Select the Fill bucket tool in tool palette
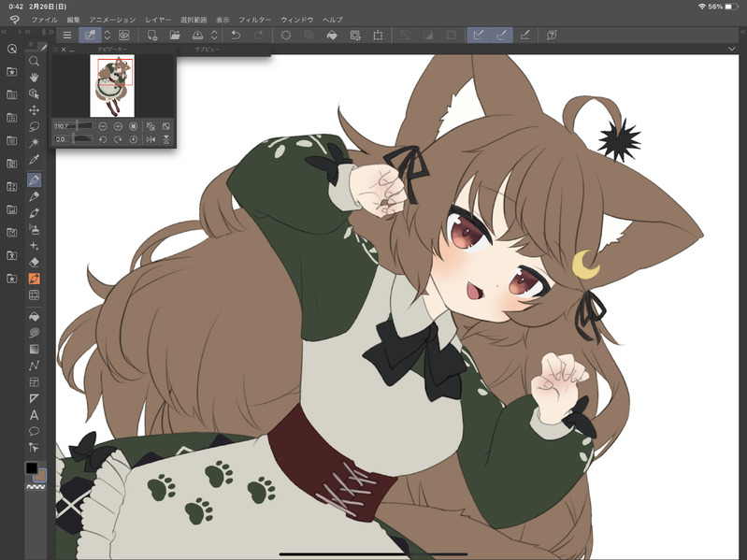The width and height of the screenshot is (747, 560). coord(34,316)
